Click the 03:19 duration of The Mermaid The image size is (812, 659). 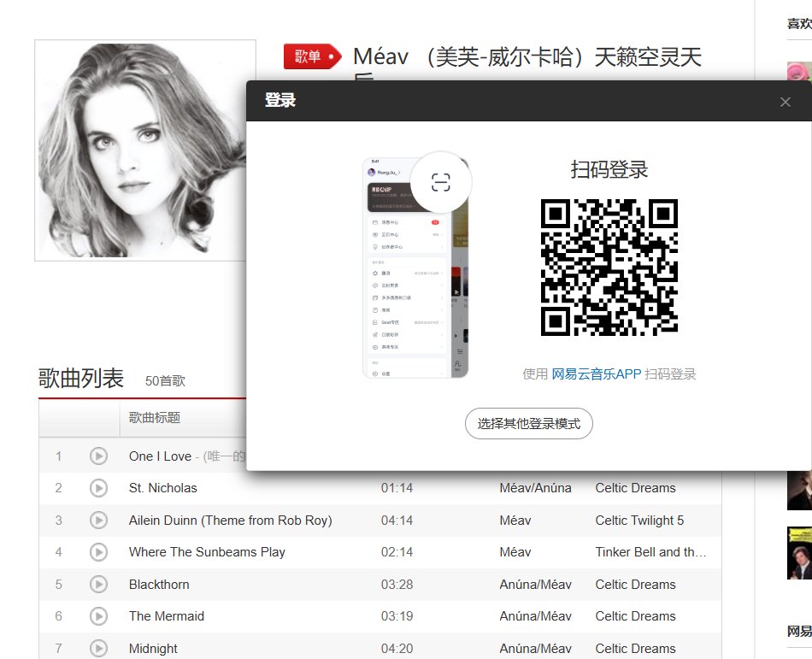[397, 616]
